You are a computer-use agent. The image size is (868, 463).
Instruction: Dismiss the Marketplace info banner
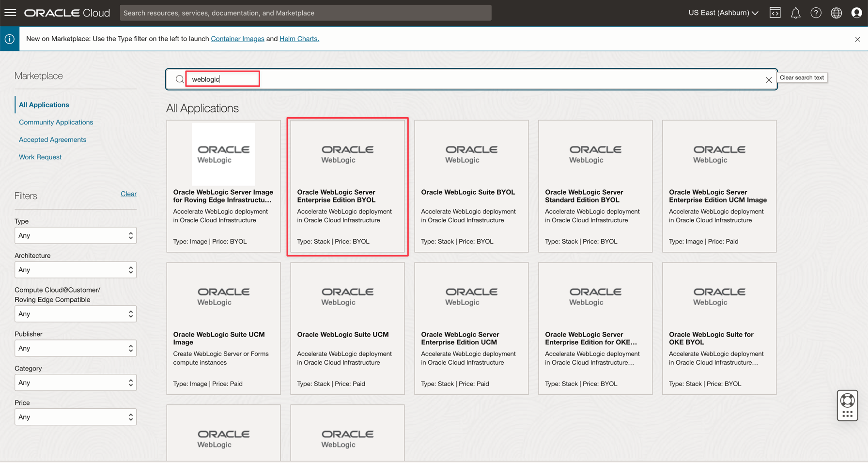tap(857, 39)
